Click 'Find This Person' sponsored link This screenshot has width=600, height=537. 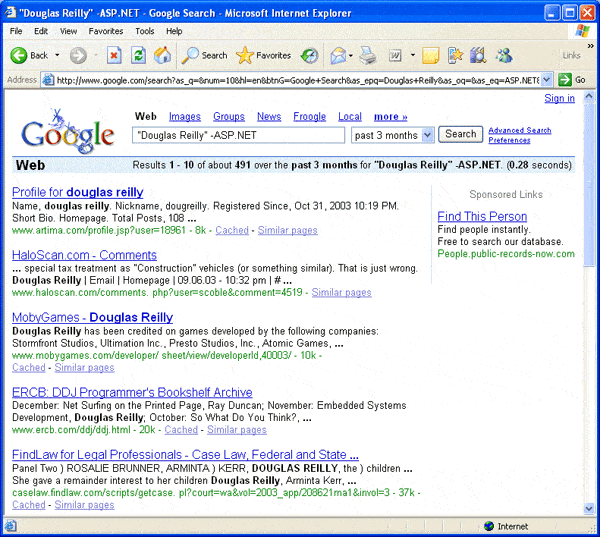(482, 217)
